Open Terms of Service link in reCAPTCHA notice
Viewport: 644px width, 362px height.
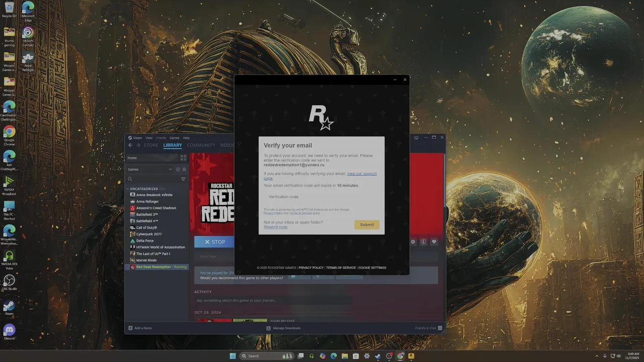(x=300, y=213)
